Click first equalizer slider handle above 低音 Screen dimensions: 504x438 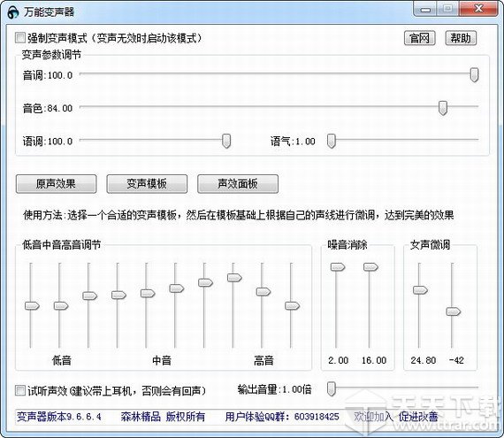pos(32,305)
